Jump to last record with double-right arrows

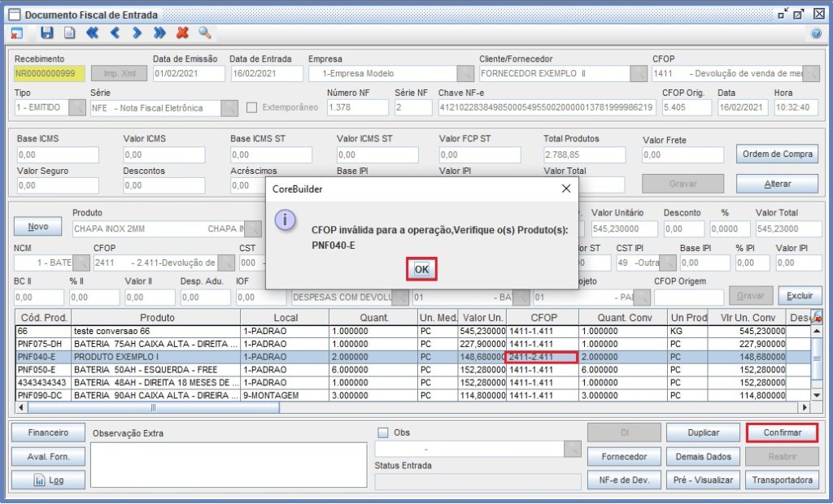coord(159,33)
